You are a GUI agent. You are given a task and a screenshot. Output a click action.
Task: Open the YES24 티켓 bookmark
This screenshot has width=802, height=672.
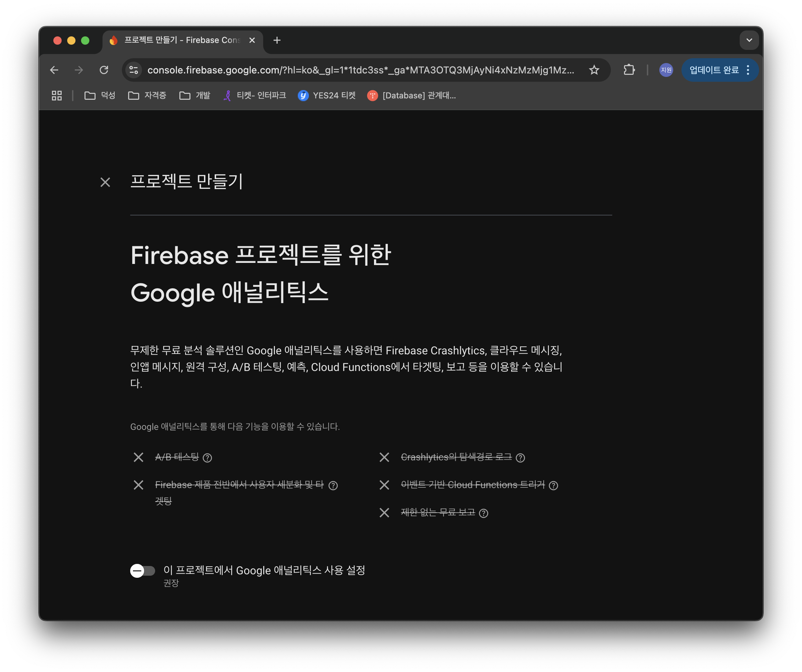[x=327, y=96]
